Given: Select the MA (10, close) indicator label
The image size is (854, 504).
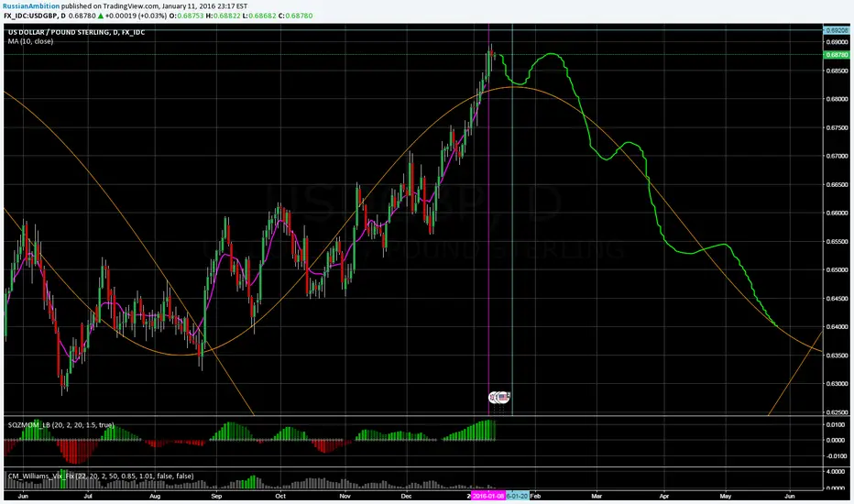Looking at the screenshot, I should (x=30, y=41).
